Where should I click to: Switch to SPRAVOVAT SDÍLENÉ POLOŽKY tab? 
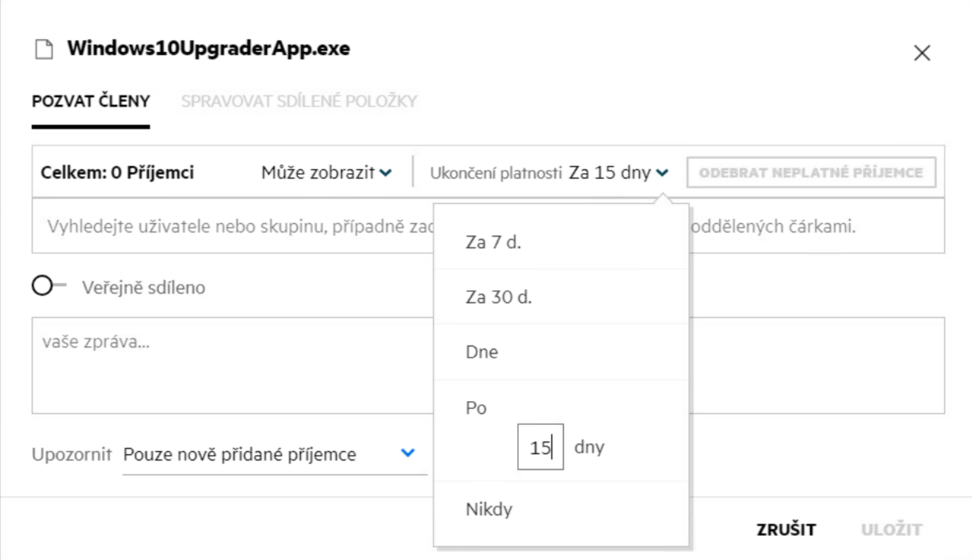(299, 101)
